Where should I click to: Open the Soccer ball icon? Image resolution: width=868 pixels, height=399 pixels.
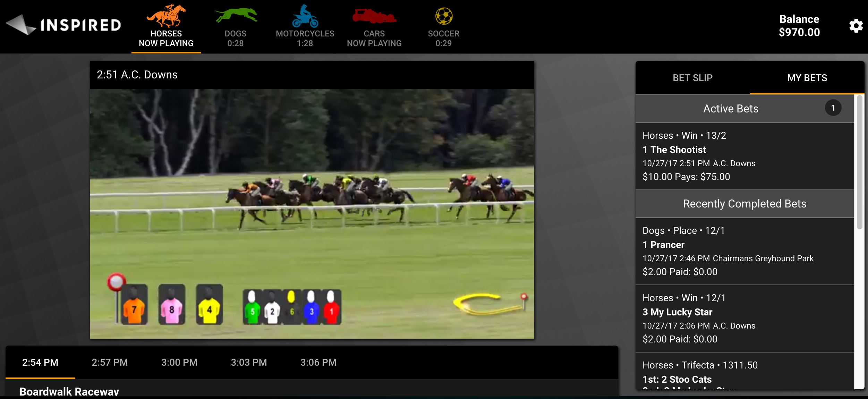(x=443, y=17)
